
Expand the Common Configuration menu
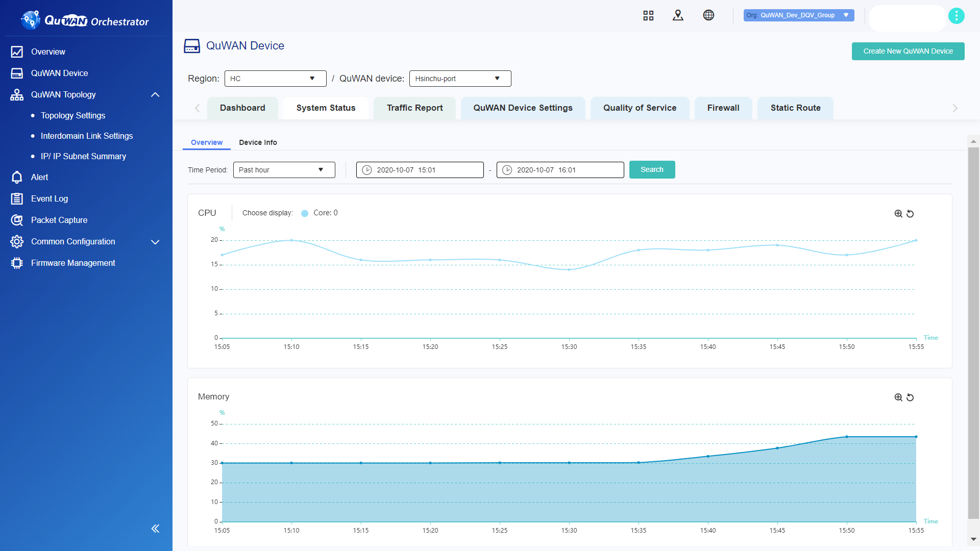(x=155, y=242)
